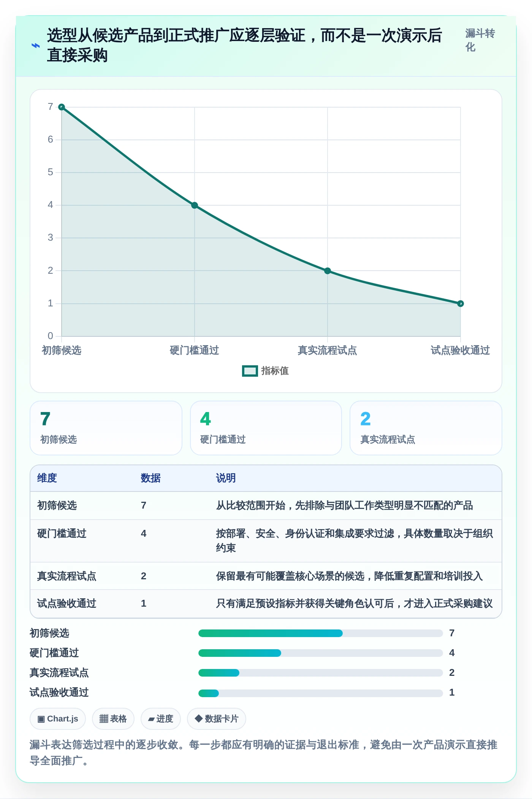
Task: Click the footer note starting 漏斗表达筛选过程
Action: [x=264, y=753]
